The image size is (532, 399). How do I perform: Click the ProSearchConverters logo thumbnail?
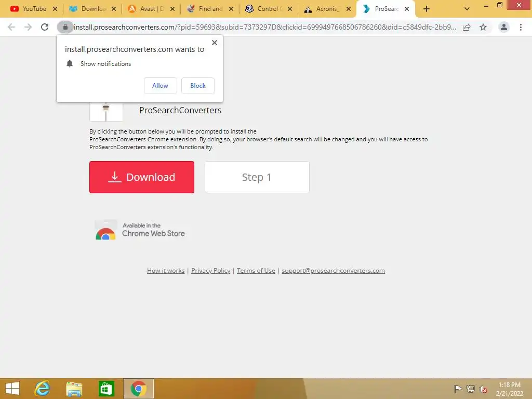[x=106, y=111]
